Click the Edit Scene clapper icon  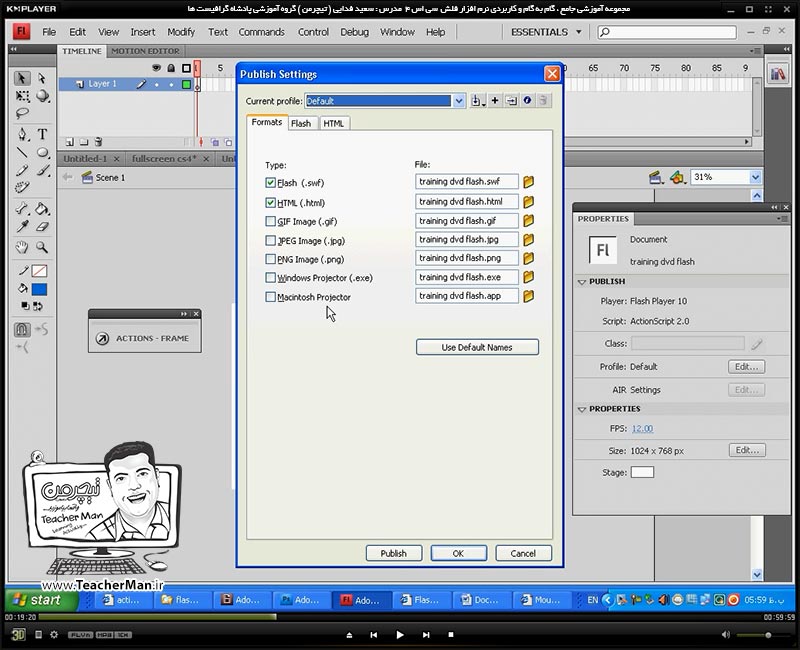click(x=656, y=178)
